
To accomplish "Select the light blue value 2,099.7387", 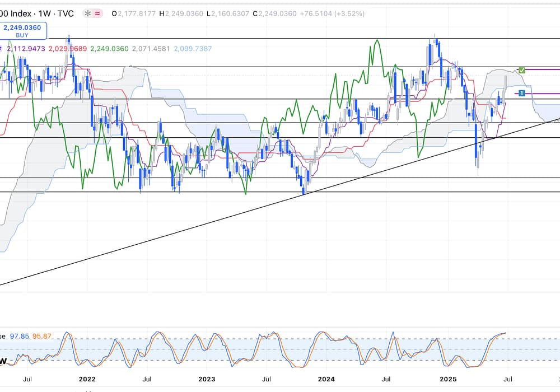I will pyautogui.click(x=193, y=49).
